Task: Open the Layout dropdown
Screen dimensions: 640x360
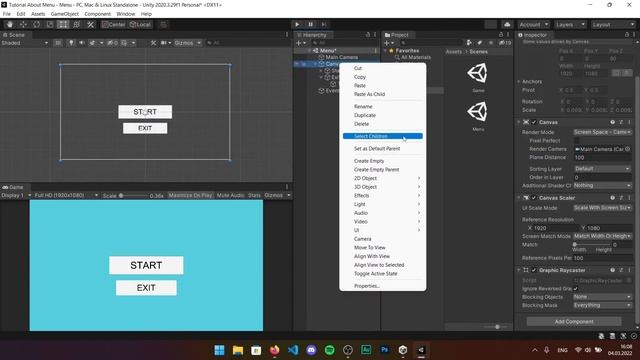Action: [x=613, y=24]
